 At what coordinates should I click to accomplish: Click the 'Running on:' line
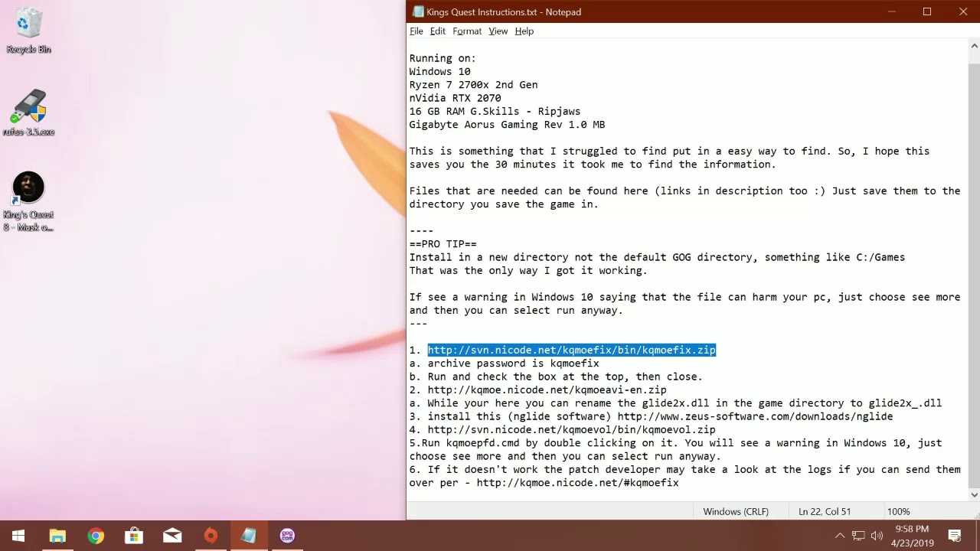click(443, 58)
